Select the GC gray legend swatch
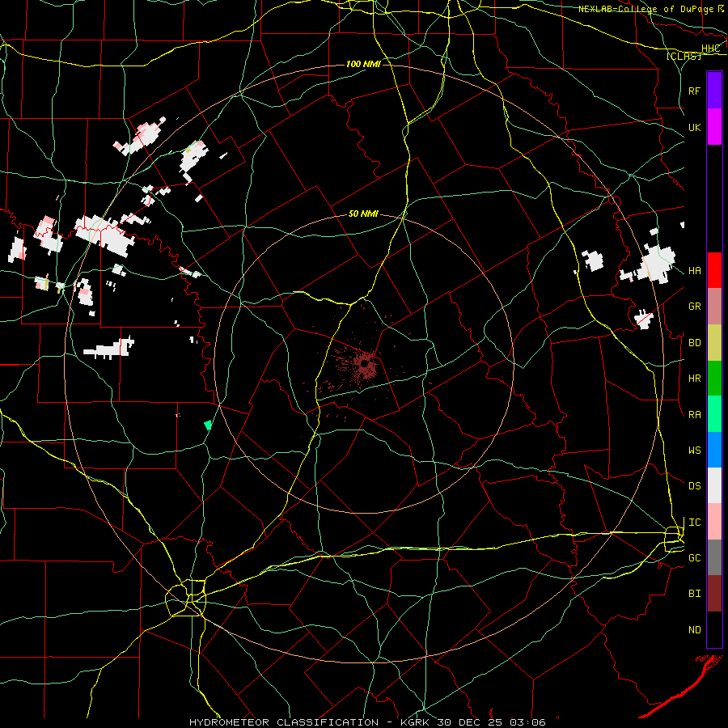This screenshot has width=728, height=728. point(714,557)
